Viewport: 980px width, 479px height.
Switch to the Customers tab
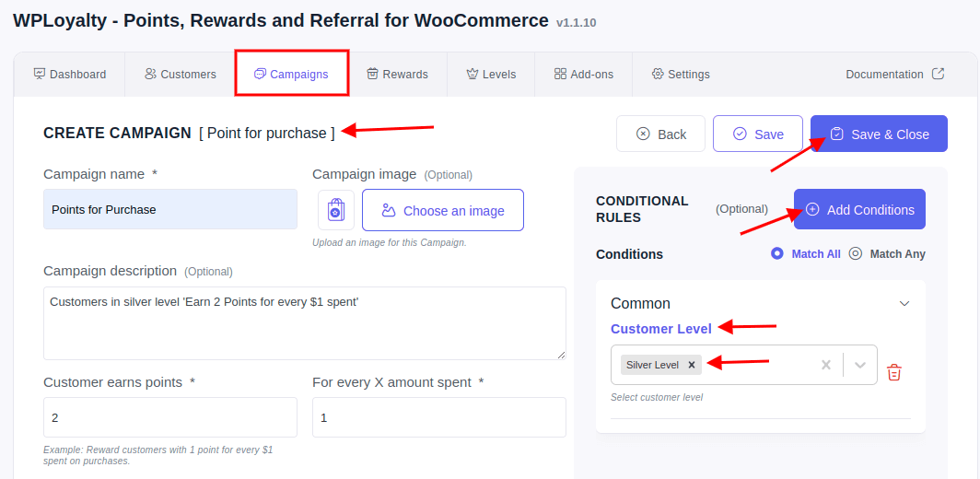[x=181, y=75]
